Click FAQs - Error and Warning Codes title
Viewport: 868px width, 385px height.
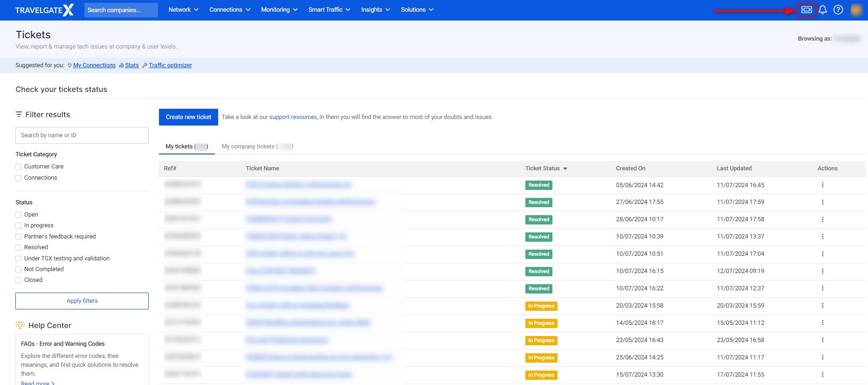(63, 344)
